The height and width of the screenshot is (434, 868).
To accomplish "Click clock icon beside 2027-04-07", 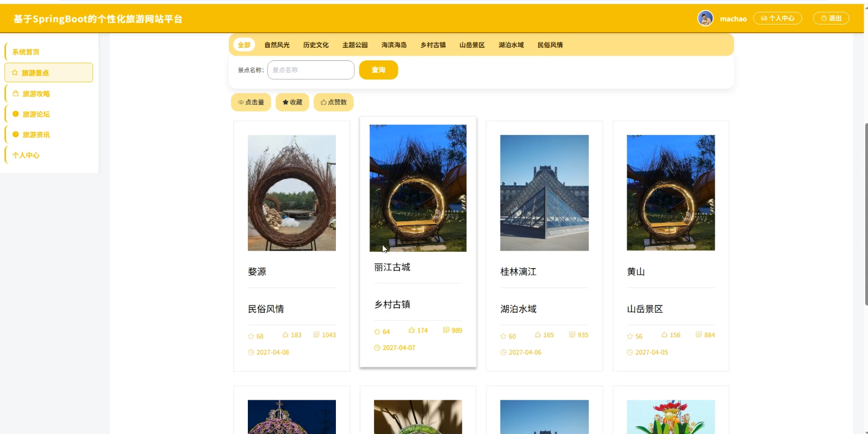I will (x=377, y=348).
